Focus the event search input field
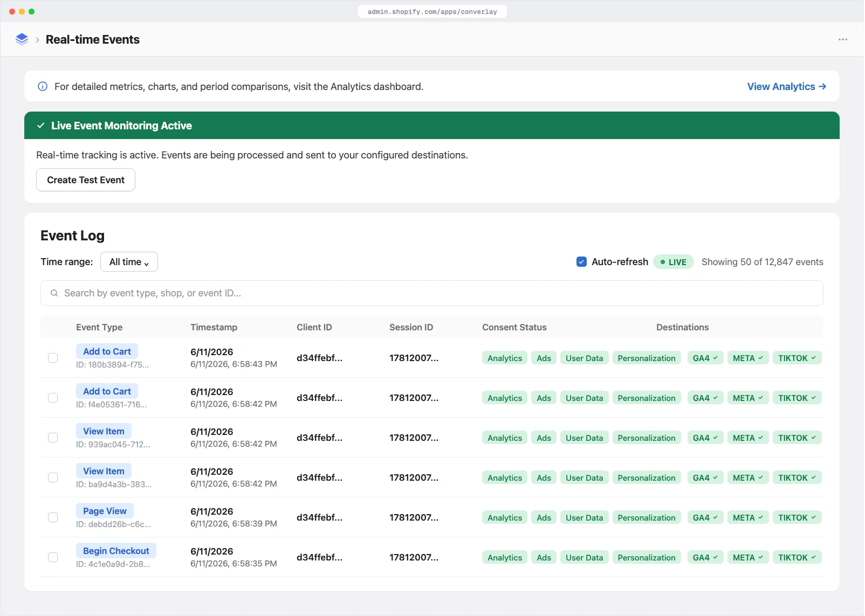The image size is (865, 616). pos(431,293)
